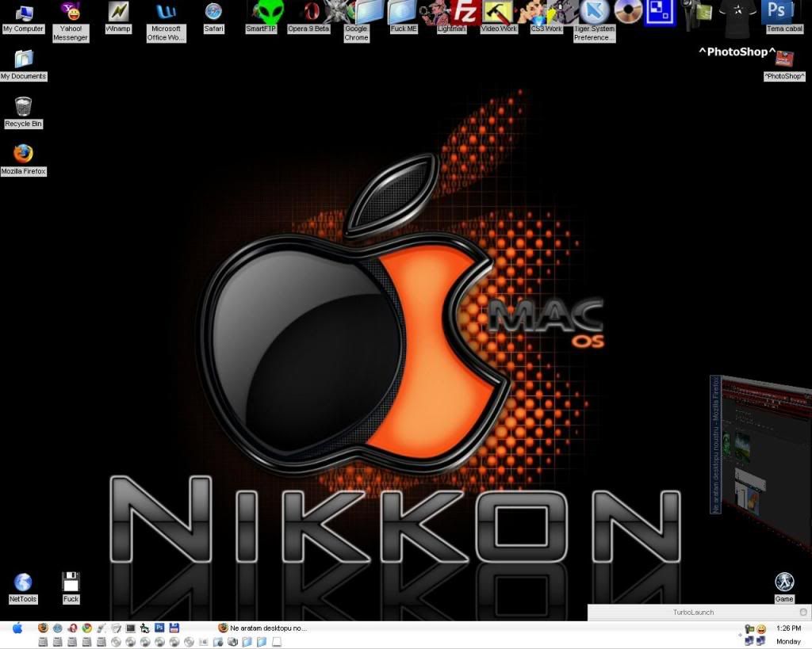Select the Lightman desktop icon
Image resolution: width=812 pixels, height=649 pixels.
[x=451, y=18]
